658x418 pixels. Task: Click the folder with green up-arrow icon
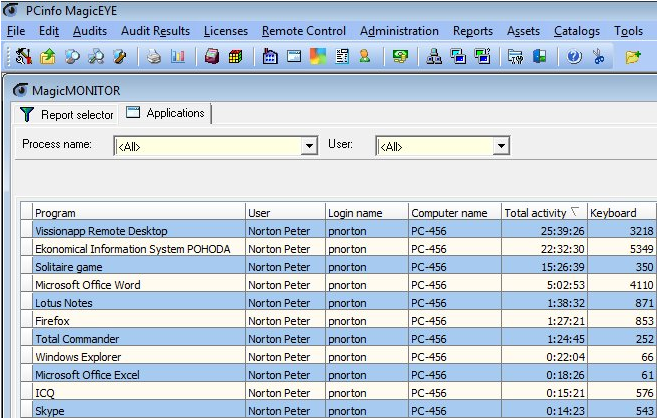(x=47, y=56)
